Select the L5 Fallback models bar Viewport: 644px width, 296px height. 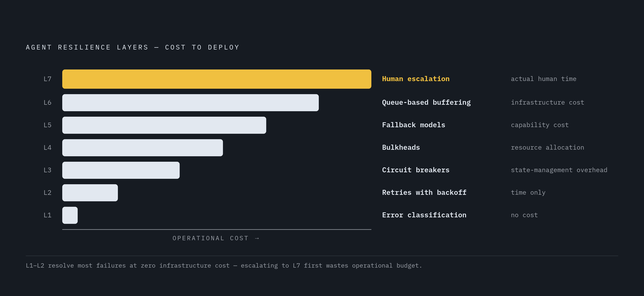point(164,125)
